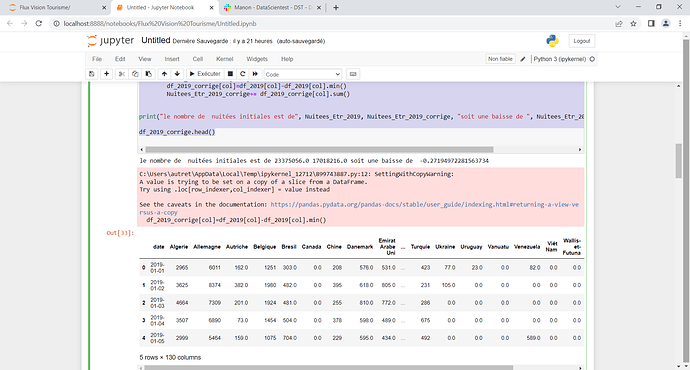
Task: Open the cell type Code dropdown
Action: click(303, 74)
